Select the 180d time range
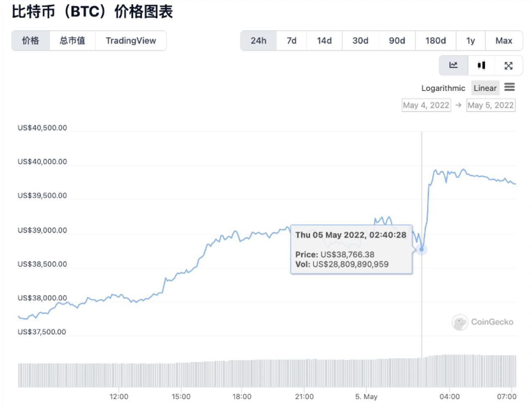532x406 pixels. (x=435, y=41)
